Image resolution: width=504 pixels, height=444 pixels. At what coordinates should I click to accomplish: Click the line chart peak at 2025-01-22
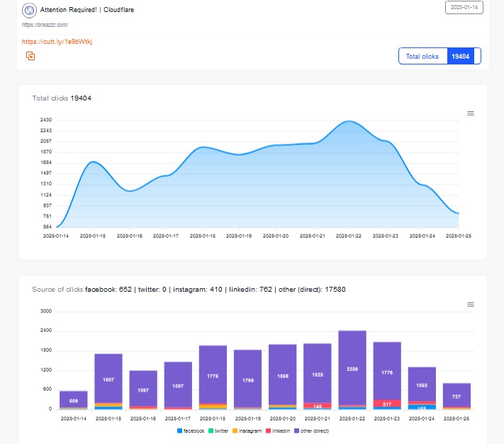[350, 121]
